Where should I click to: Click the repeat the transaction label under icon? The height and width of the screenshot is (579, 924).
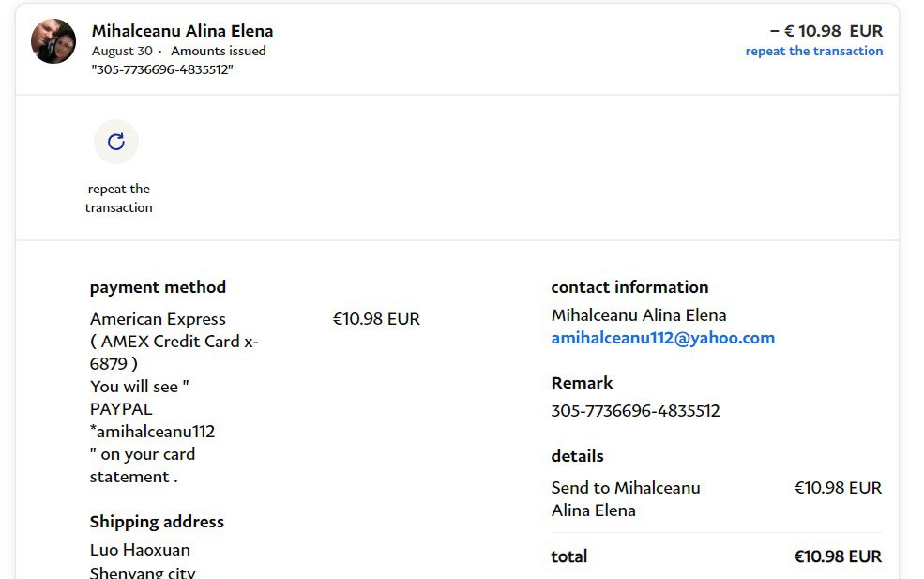click(118, 198)
